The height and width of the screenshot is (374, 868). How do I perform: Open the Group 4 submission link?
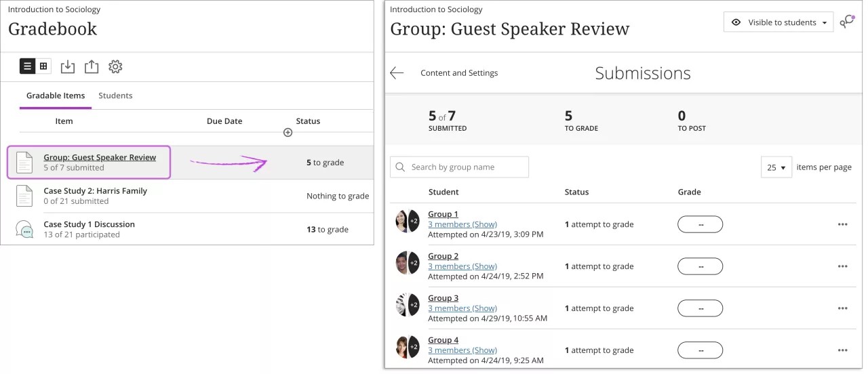point(443,340)
